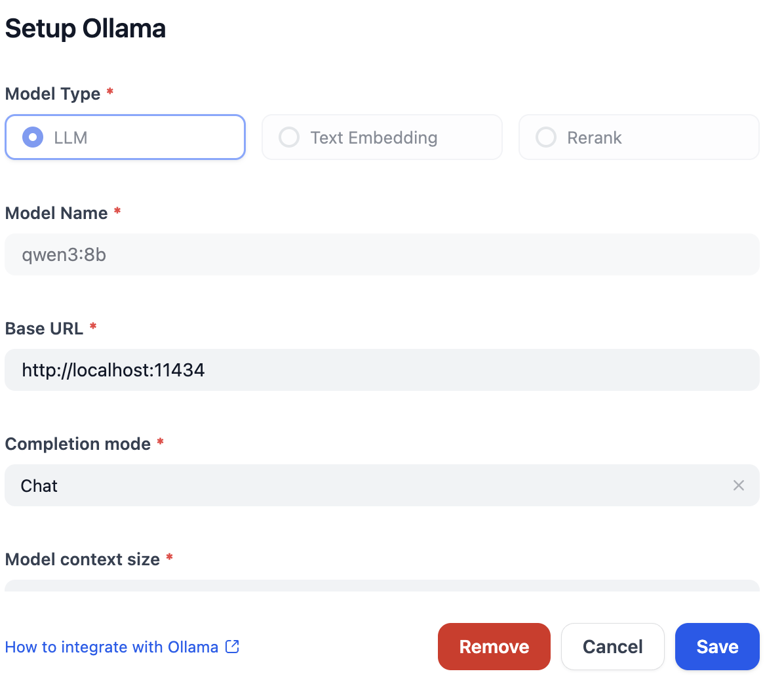Click the Completion mode label
The width and height of the screenshot is (784, 682).
tap(77, 444)
